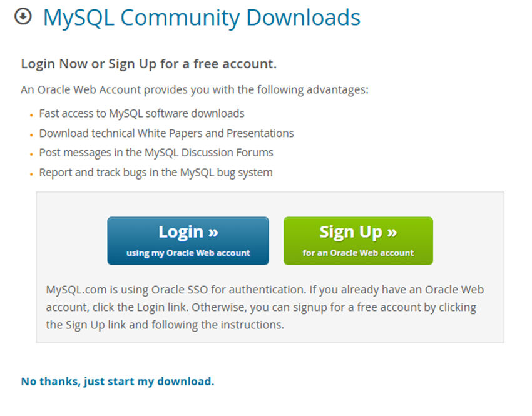
Task: Click the orange bullet beside Report and track bugs
Action: click(32, 174)
